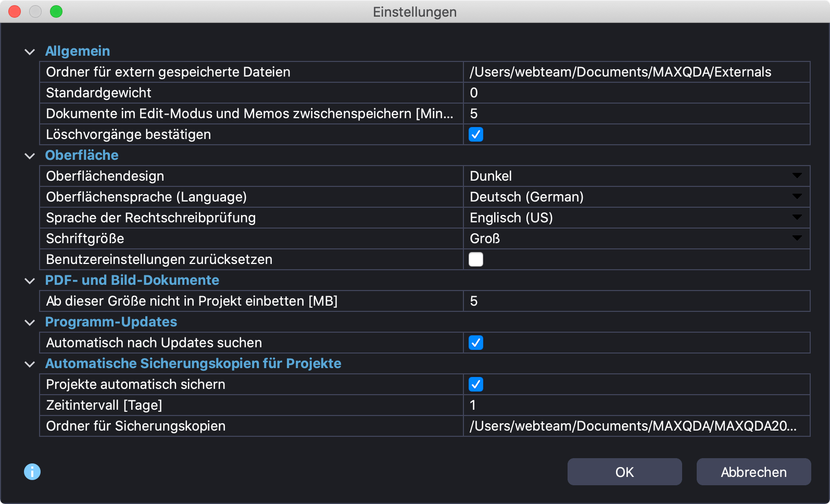
Task: Disable Löschvorgänge bestätigen checkbox
Action: pos(475,134)
